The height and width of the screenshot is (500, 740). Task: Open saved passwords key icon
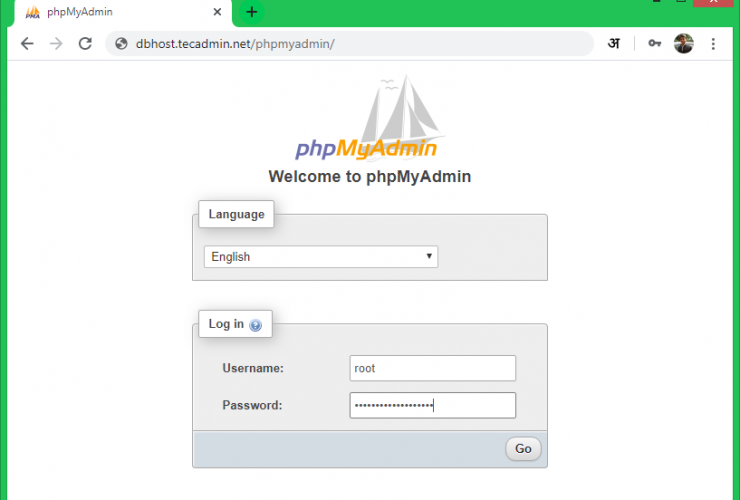pos(654,44)
